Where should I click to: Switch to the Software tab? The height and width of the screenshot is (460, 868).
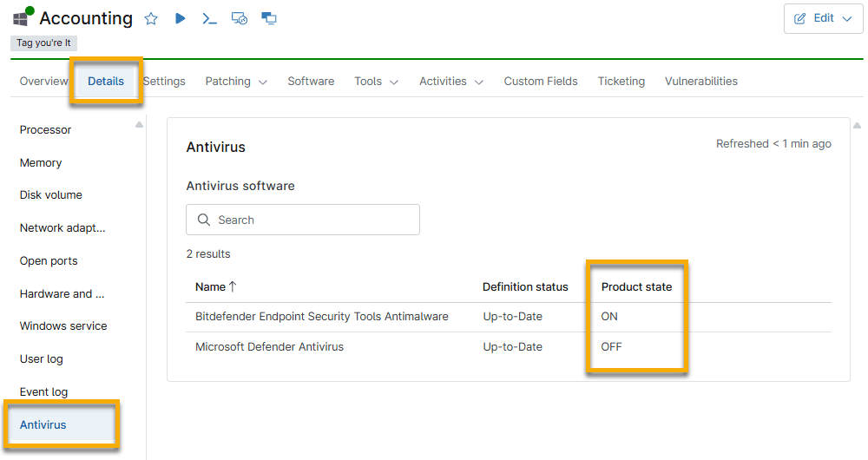[x=311, y=82]
